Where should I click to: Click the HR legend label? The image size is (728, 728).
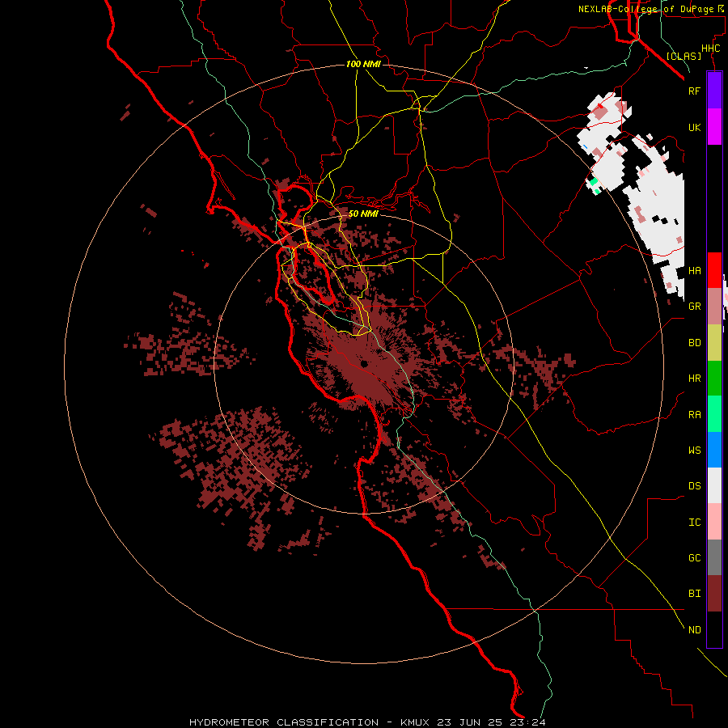point(694,379)
